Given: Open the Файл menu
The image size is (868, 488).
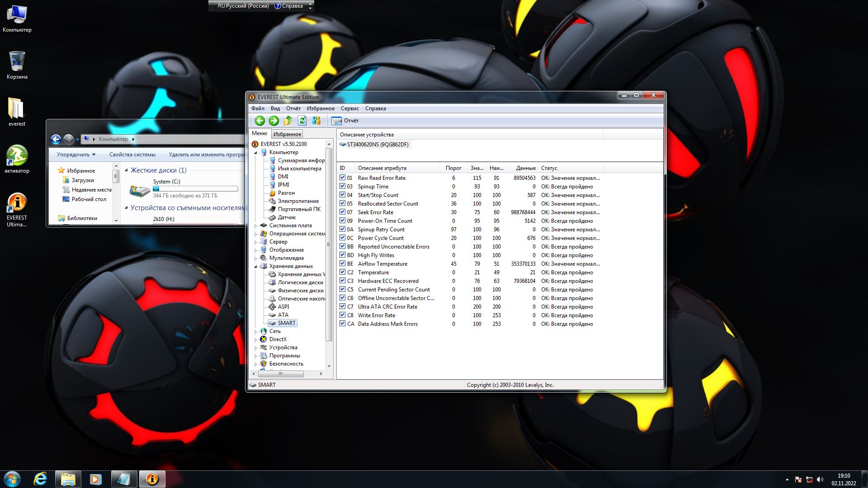Looking at the screenshot, I should coord(258,108).
